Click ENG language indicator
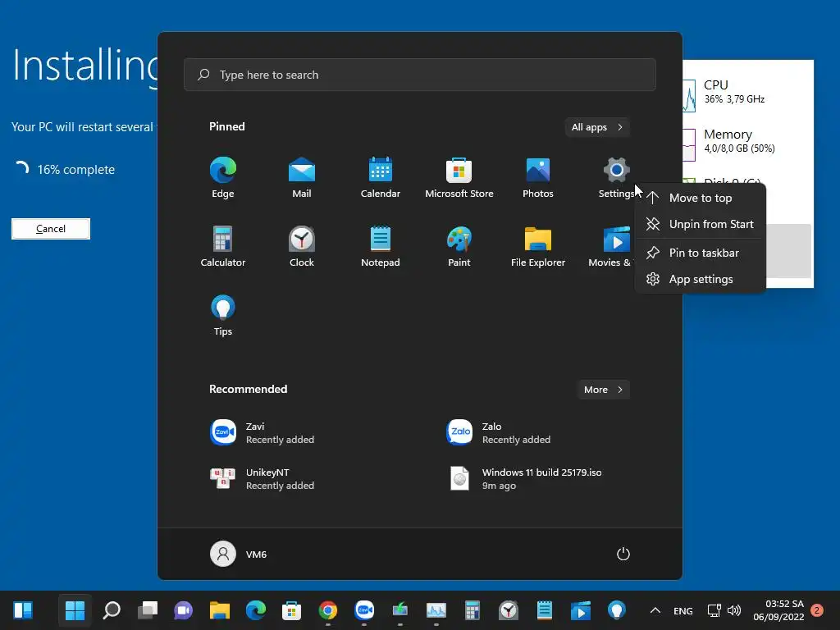Screen dimensions: 840x630 pyautogui.click(x=683, y=610)
